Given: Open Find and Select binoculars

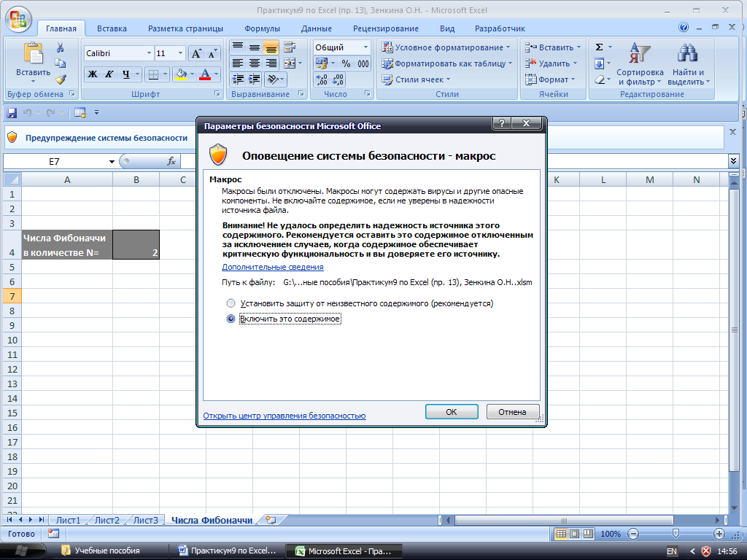Looking at the screenshot, I should [x=688, y=64].
